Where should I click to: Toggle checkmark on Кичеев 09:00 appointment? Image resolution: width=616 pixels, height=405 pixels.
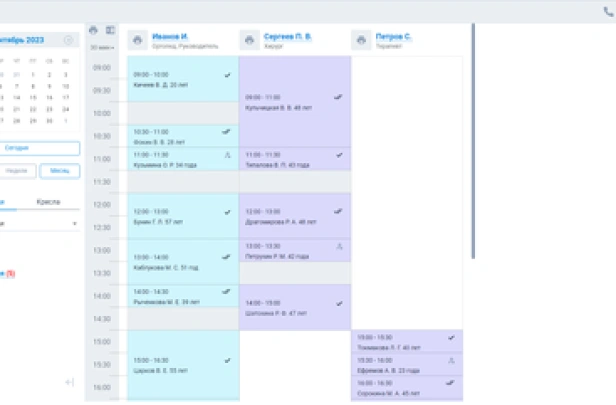(228, 75)
